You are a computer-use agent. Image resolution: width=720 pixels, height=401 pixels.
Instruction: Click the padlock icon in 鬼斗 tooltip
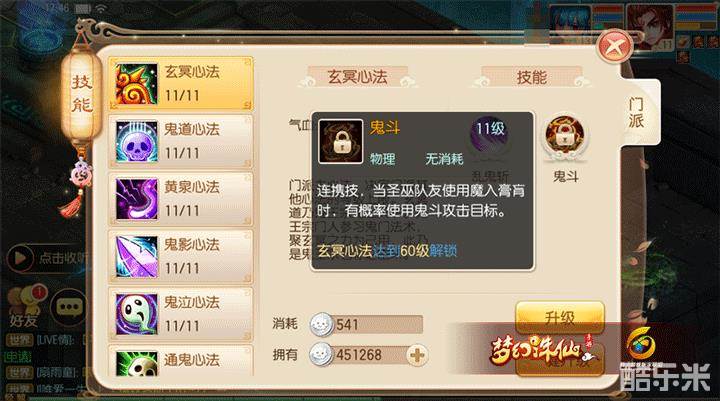coord(341,141)
